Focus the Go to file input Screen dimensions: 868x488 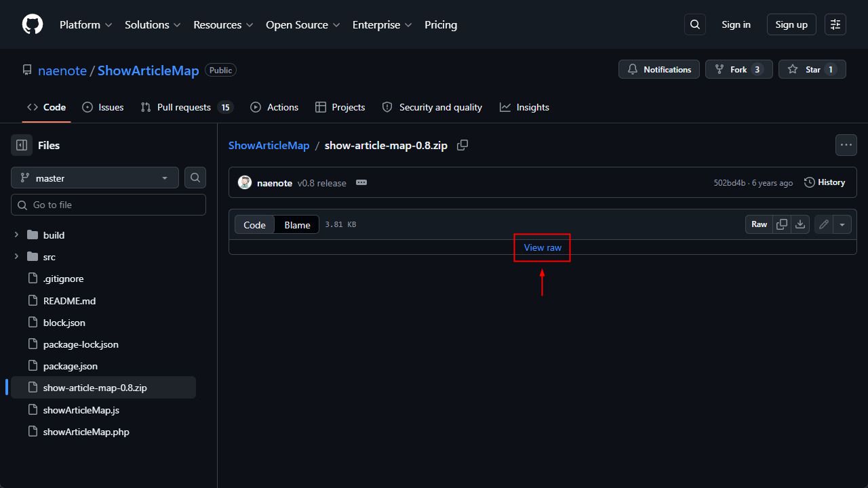coord(108,205)
